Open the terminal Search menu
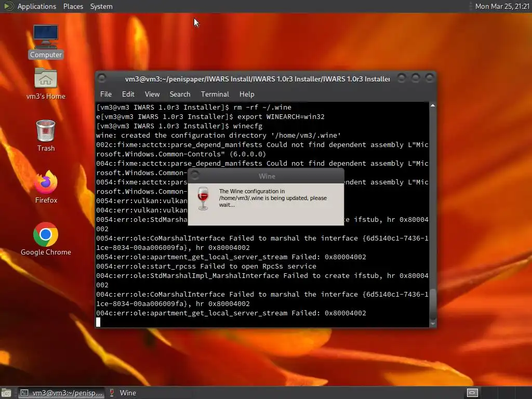Screen dimensions: 532x399 coord(180,95)
